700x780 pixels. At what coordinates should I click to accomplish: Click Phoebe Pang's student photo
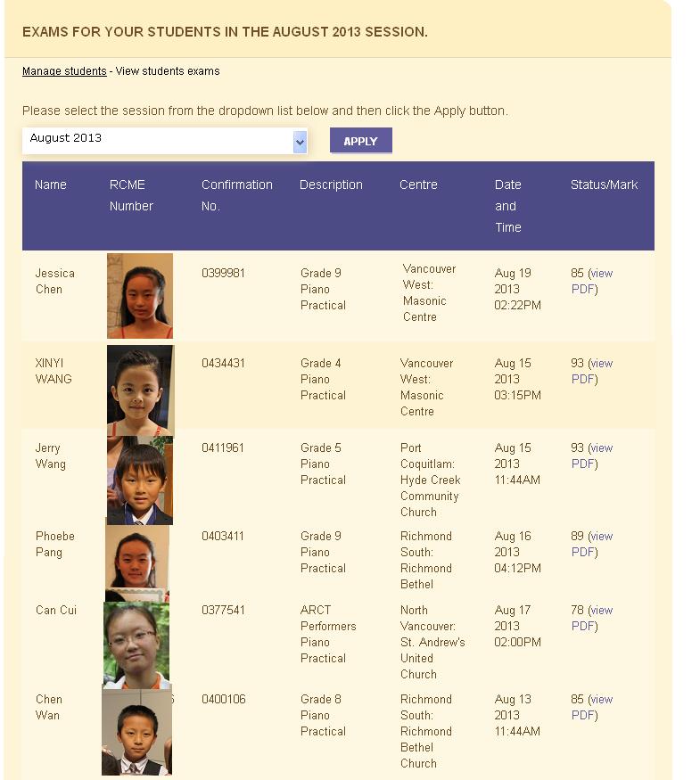click(x=137, y=562)
